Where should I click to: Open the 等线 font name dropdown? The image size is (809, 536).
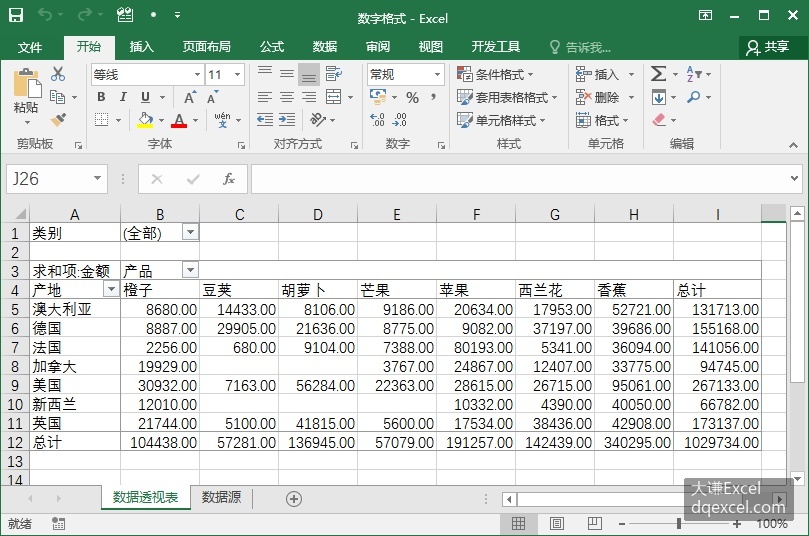point(197,75)
